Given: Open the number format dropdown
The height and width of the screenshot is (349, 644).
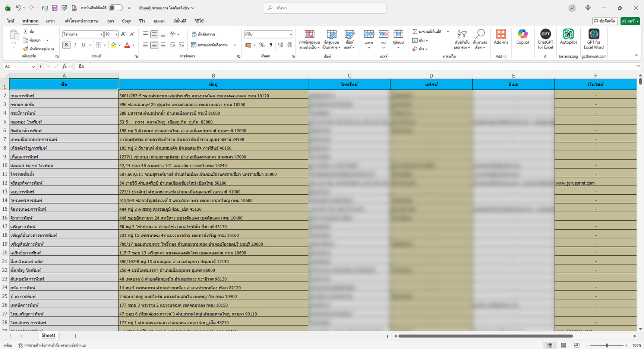Looking at the screenshot, I should click(x=291, y=34).
